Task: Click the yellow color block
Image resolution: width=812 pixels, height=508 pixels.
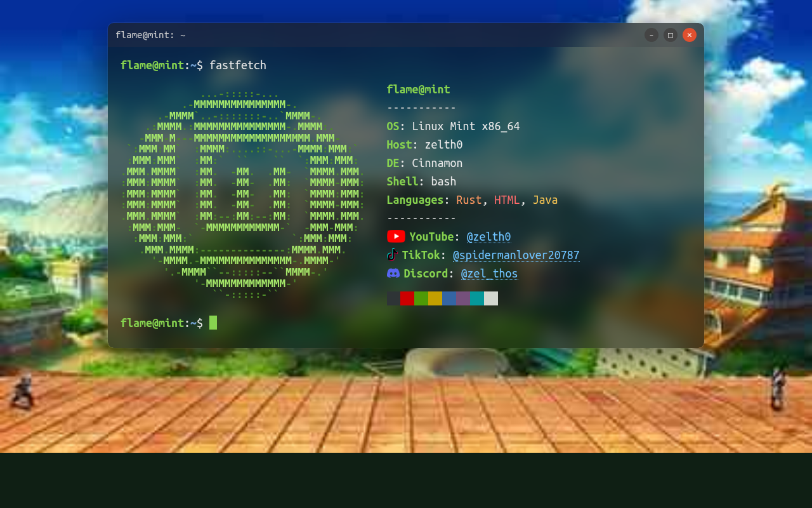Action: click(435, 298)
